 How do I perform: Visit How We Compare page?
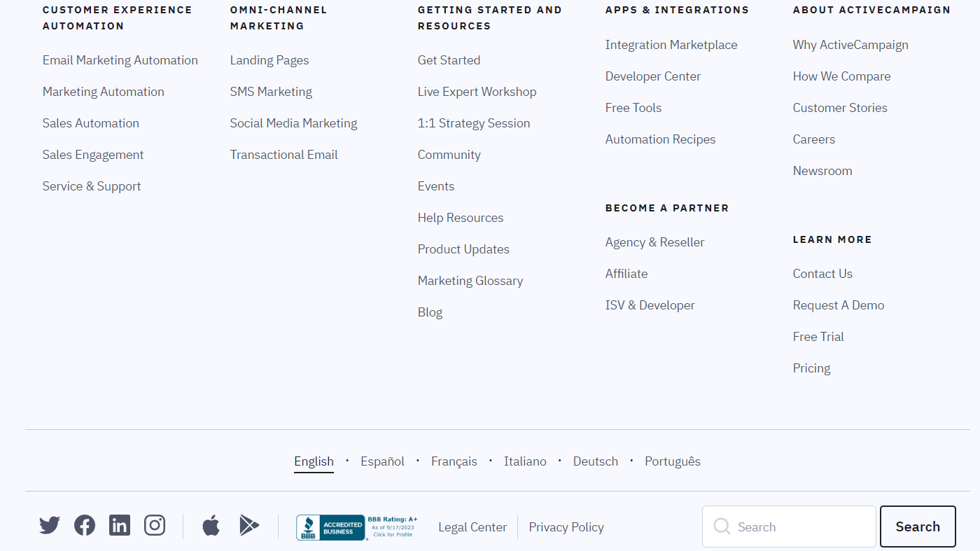tap(842, 76)
